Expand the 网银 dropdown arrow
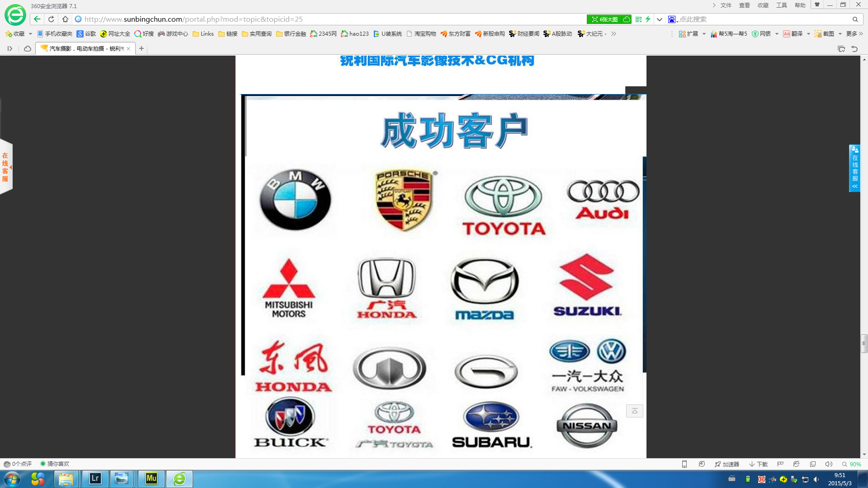This screenshot has width=868, height=488. [777, 34]
